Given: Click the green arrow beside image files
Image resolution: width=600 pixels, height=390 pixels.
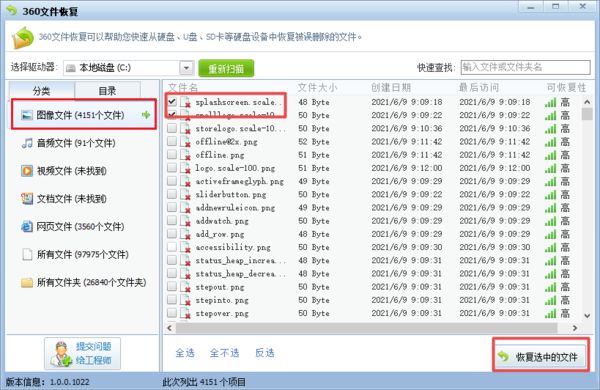Looking at the screenshot, I should [146, 114].
